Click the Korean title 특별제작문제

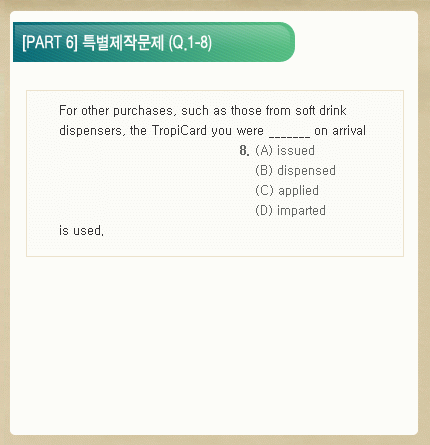[123, 42]
